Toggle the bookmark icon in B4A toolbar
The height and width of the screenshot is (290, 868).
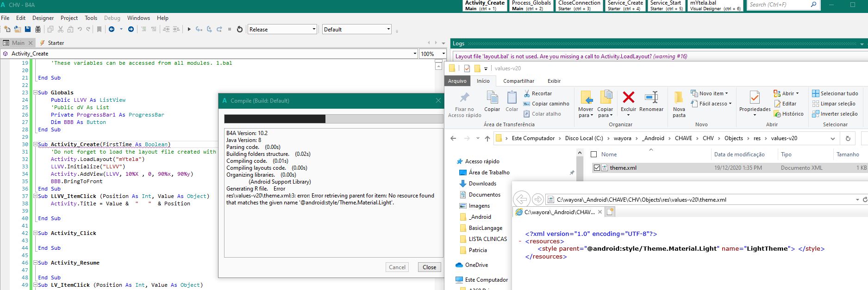[99, 29]
